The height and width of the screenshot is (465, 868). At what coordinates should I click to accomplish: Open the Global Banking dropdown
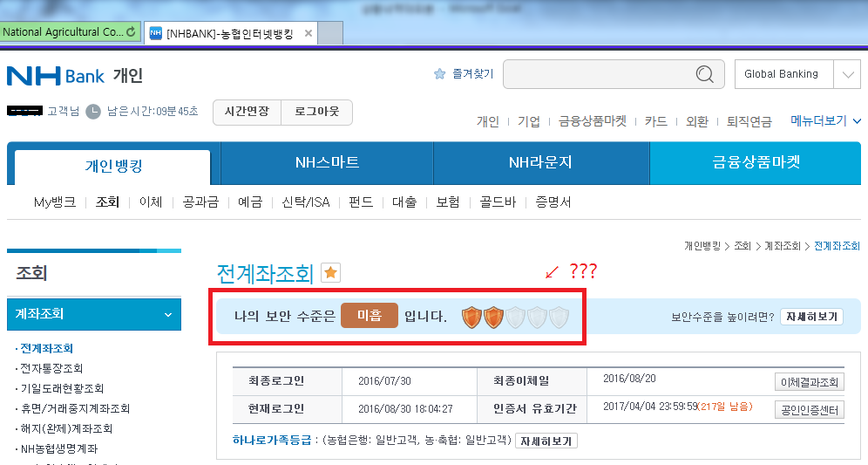click(x=846, y=74)
